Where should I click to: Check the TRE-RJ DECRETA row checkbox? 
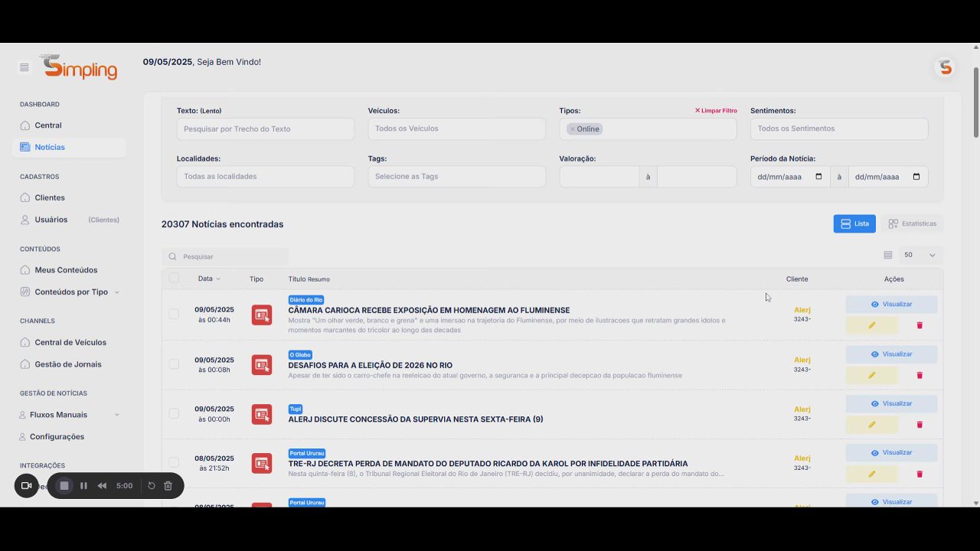[174, 462]
